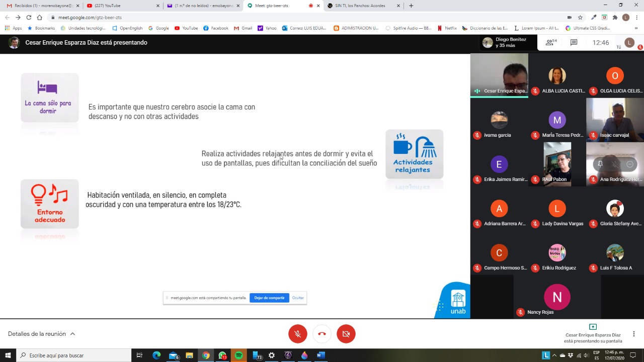
Task: Open the participants list in Meet
Action: tap(550, 42)
